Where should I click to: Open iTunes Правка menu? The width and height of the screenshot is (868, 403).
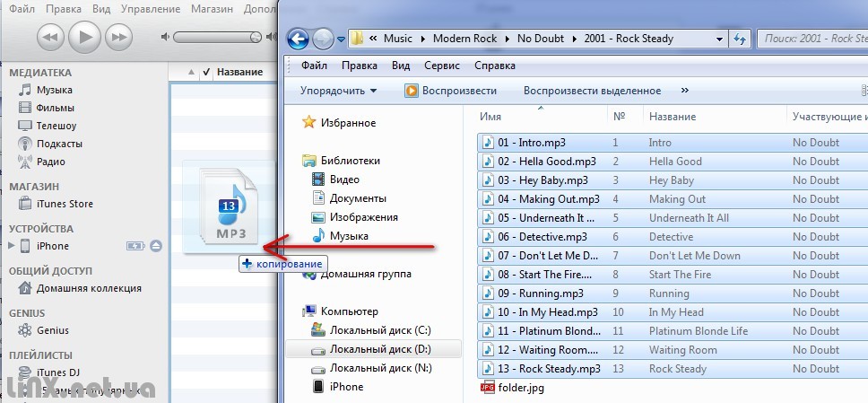tap(62, 9)
